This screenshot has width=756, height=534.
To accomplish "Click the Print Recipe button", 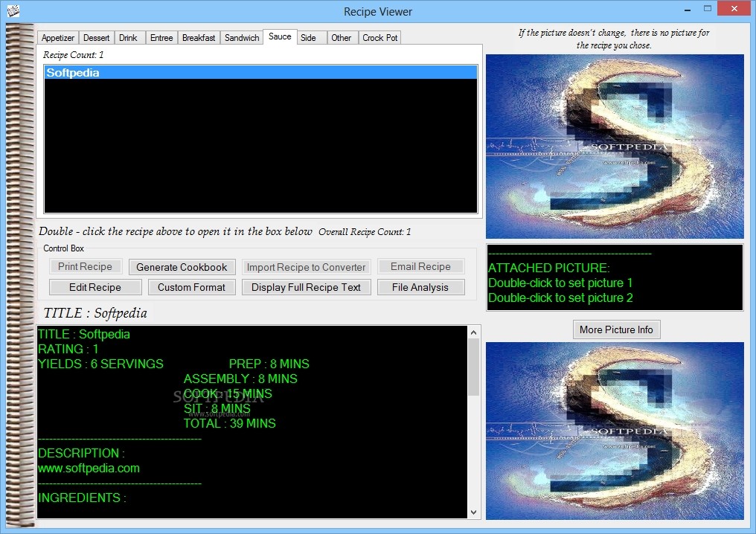I will (86, 266).
